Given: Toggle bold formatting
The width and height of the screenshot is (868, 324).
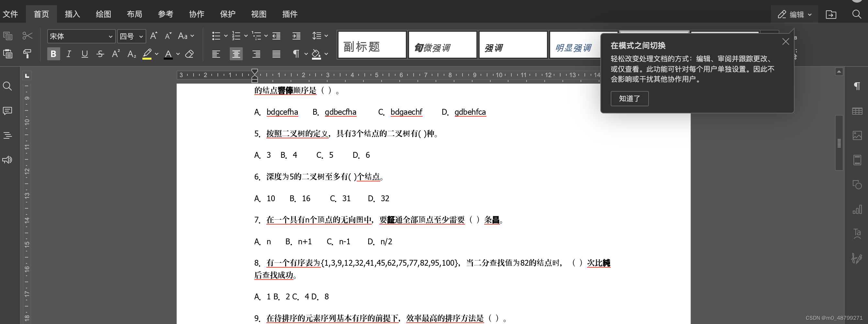Looking at the screenshot, I should pos(53,54).
